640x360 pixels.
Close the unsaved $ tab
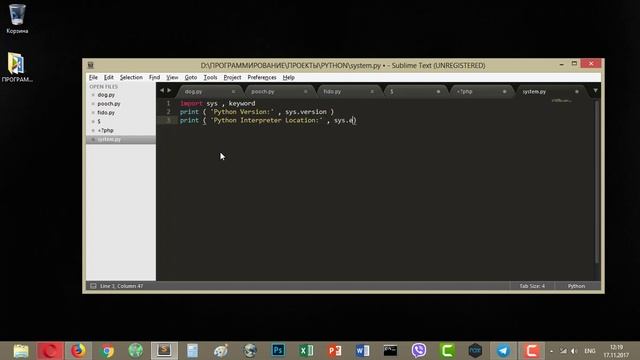[x=438, y=91]
